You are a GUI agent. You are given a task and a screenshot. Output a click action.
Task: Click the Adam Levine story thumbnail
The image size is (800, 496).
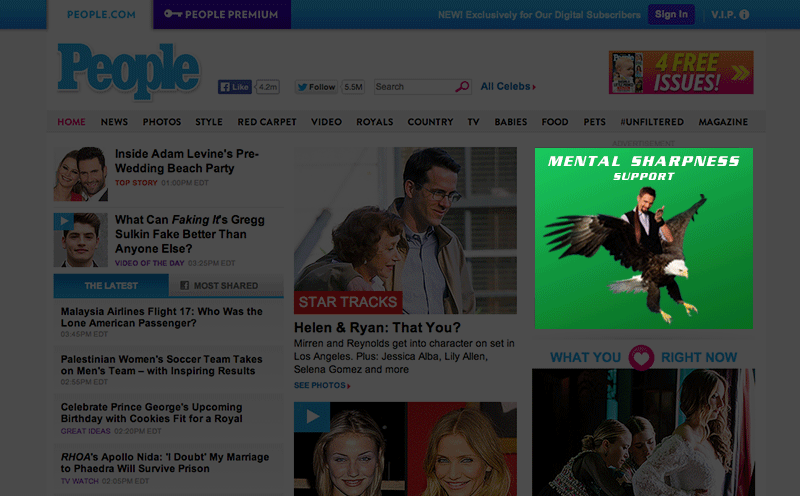point(81,174)
